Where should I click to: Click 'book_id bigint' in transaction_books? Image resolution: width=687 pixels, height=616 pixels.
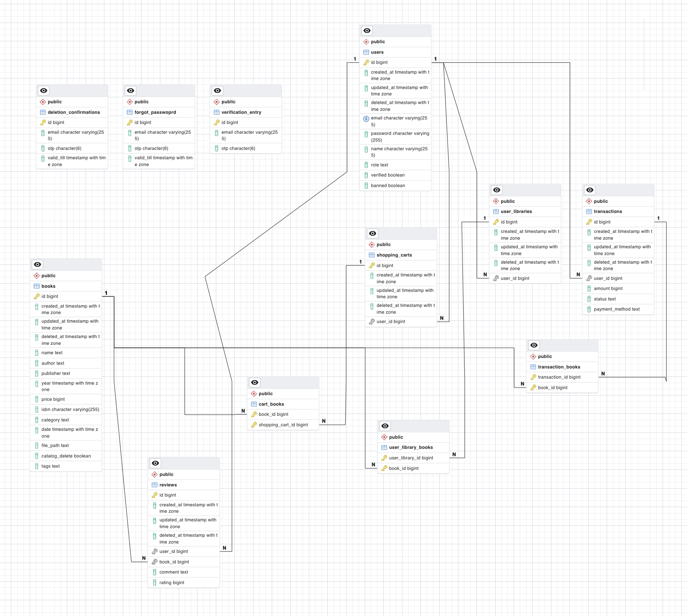pos(562,388)
